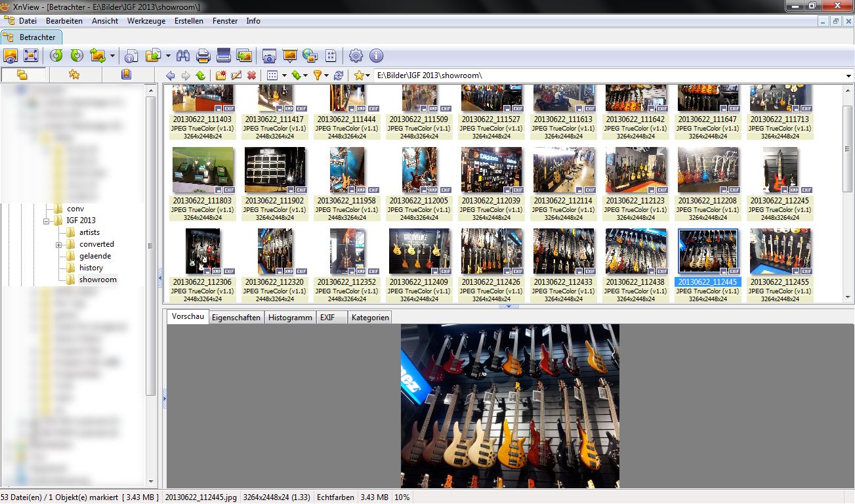Switch to the Vorschau tab

click(187, 317)
